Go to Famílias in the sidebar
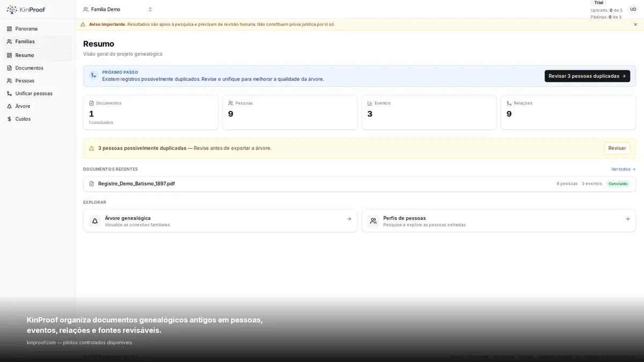644x362 pixels. (38, 41)
